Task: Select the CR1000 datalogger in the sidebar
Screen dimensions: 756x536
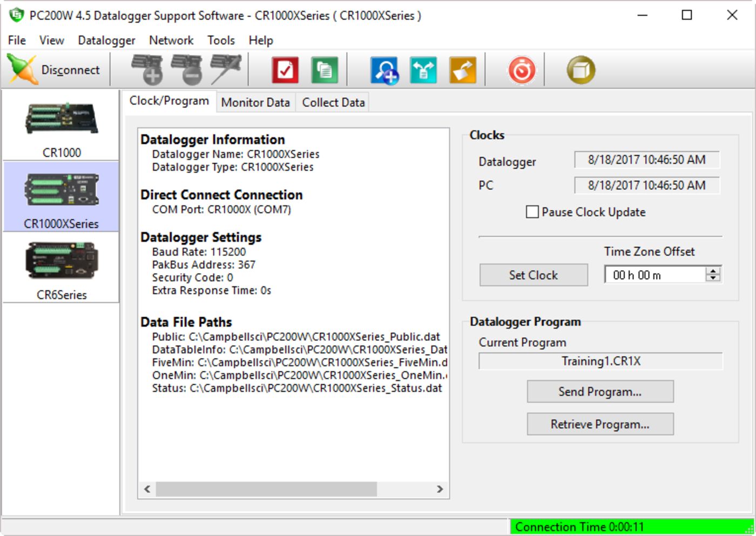Action: click(x=61, y=126)
